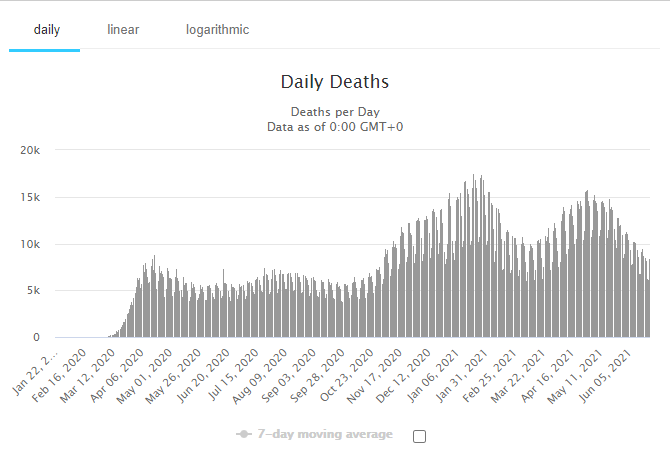Switch to the linear tab
This screenshot has height=462, width=670.
click(123, 30)
